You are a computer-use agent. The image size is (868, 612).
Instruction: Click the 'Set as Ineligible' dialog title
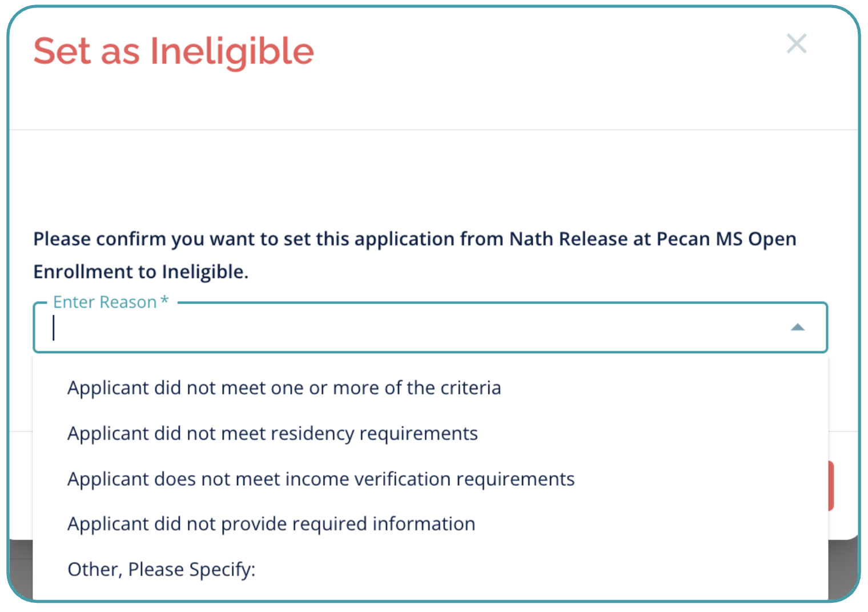174,51
